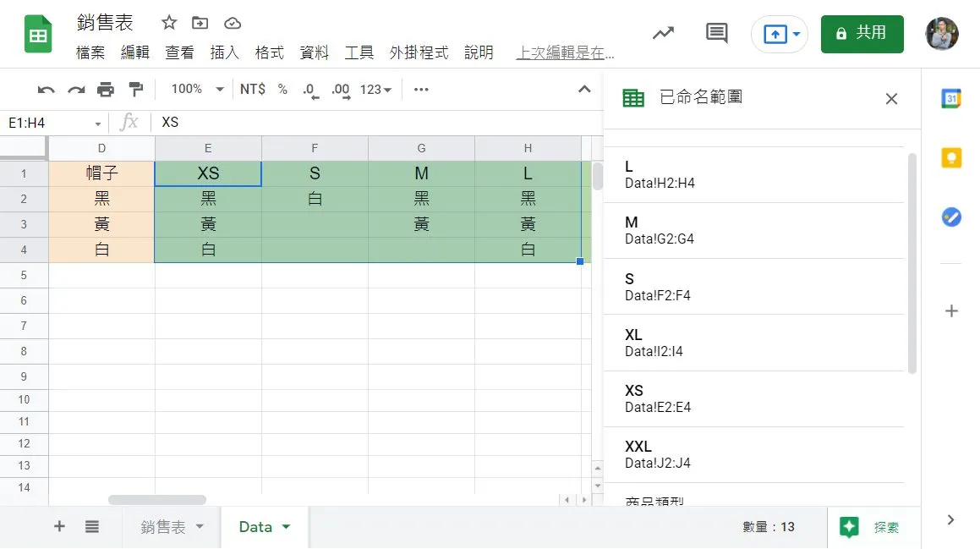The width and height of the screenshot is (980, 549).
Task: Select cell F1 containing S
Action: [x=315, y=173]
